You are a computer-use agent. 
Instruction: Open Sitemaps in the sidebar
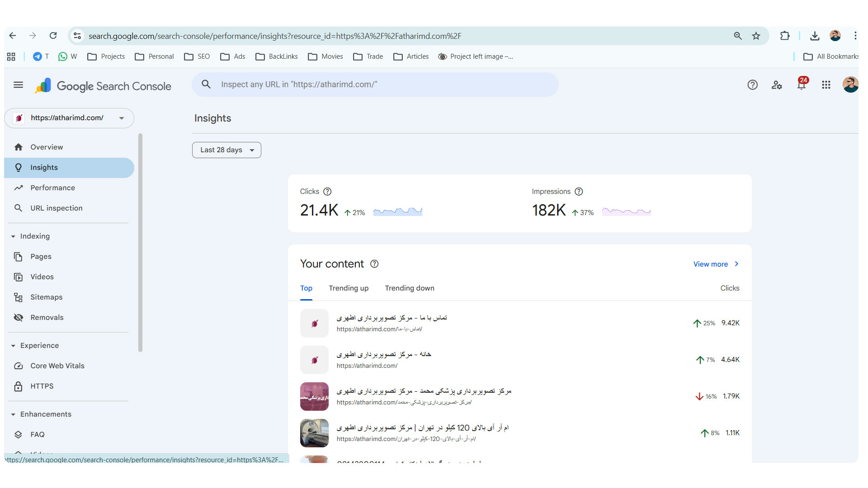click(x=69, y=297)
